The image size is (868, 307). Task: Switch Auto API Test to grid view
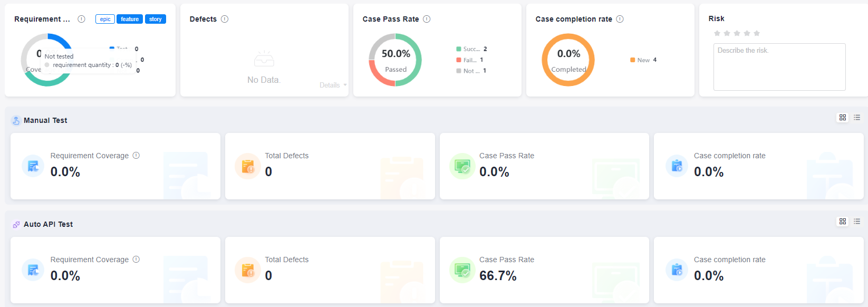click(843, 222)
